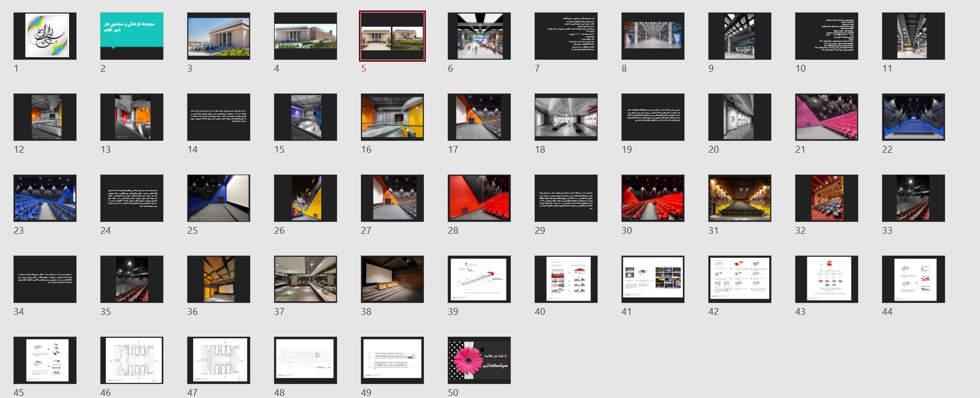The height and width of the screenshot is (398, 980).
Task: Pick slide 31 with the yellow-lit auditorium
Action: click(x=740, y=198)
